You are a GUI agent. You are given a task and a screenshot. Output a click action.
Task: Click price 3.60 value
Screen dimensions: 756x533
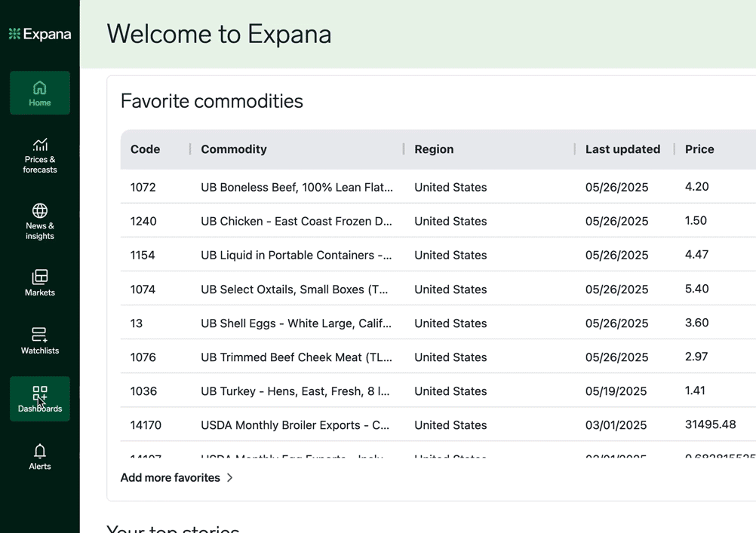(x=696, y=323)
